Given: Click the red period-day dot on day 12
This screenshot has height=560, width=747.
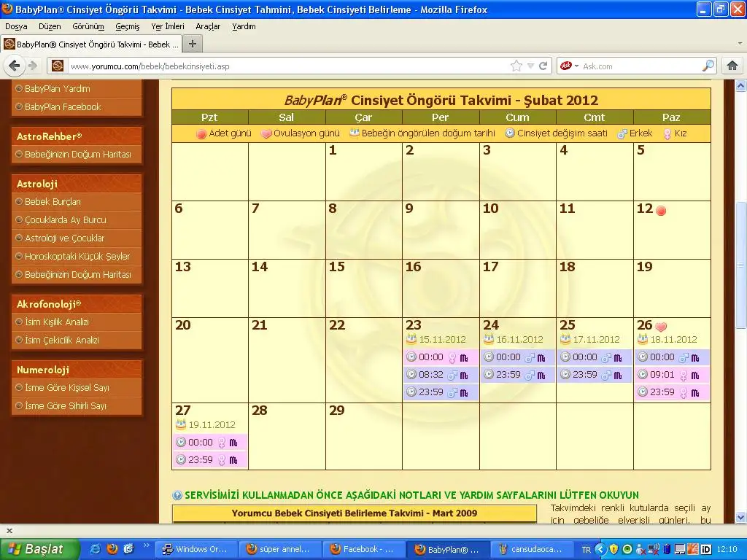Looking at the screenshot, I should click(661, 211).
